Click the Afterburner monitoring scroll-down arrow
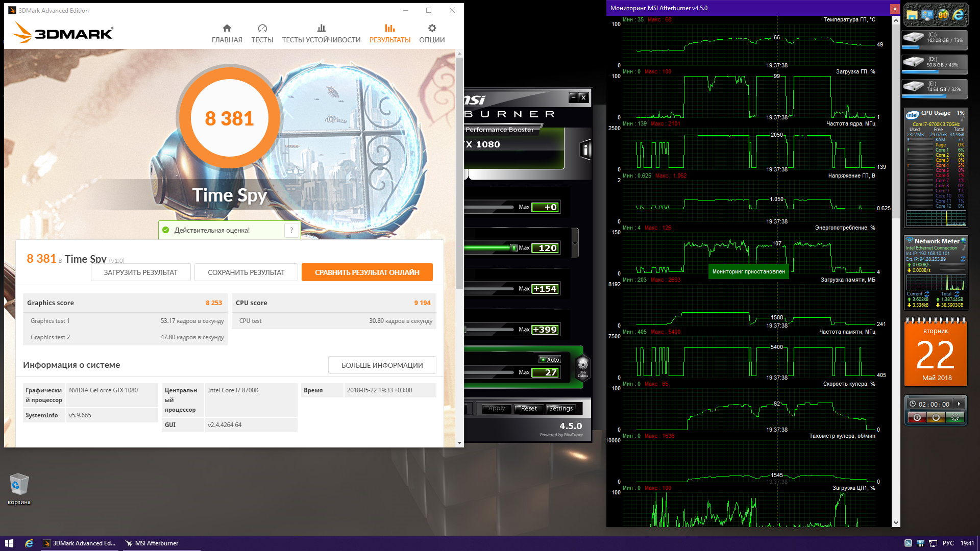The height and width of the screenshot is (551, 980). [x=896, y=523]
